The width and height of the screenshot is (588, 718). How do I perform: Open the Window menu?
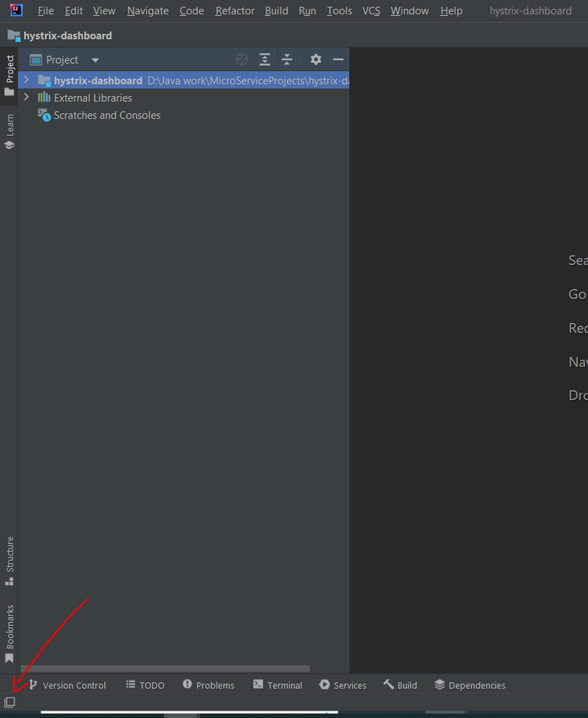(410, 10)
